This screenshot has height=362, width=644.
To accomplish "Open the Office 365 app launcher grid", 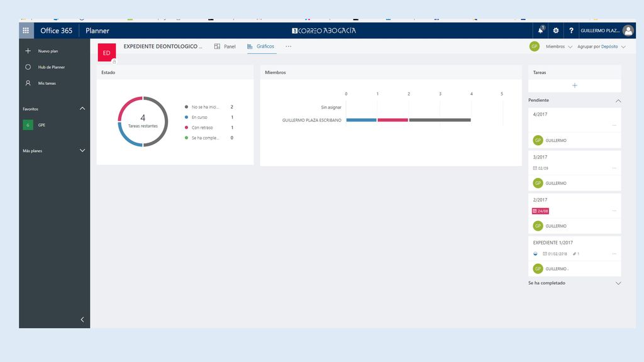I will (x=26, y=30).
